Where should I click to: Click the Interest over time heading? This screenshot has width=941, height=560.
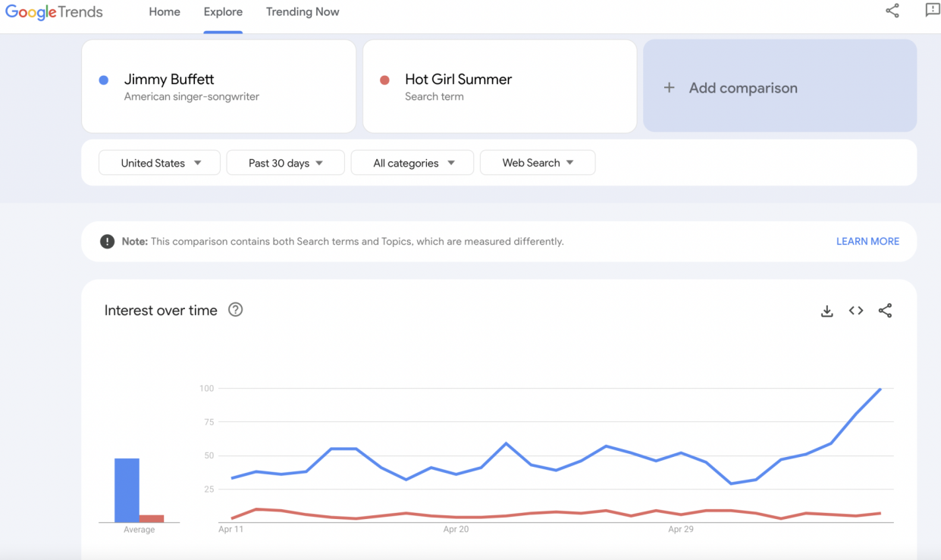(x=161, y=310)
